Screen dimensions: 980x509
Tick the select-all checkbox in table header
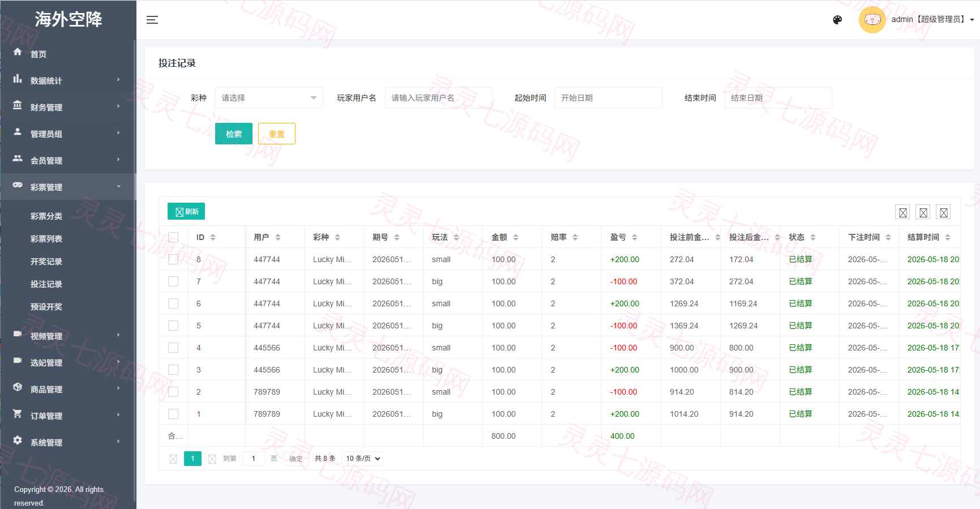pyautogui.click(x=173, y=237)
